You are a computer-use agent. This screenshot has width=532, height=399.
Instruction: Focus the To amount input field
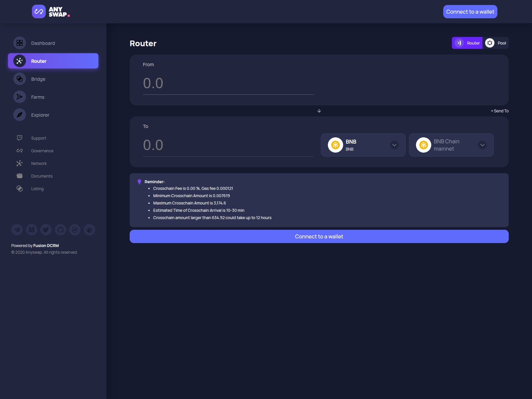point(228,145)
